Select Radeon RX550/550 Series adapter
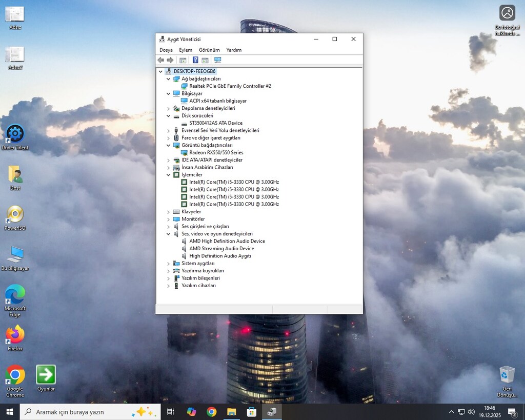Screen dimensions: 525x420 pos(216,152)
